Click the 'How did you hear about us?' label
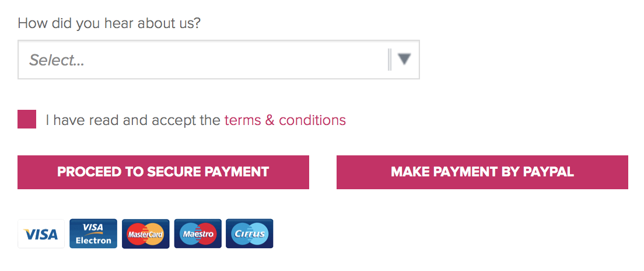The image size is (644, 271). click(109, 23)
